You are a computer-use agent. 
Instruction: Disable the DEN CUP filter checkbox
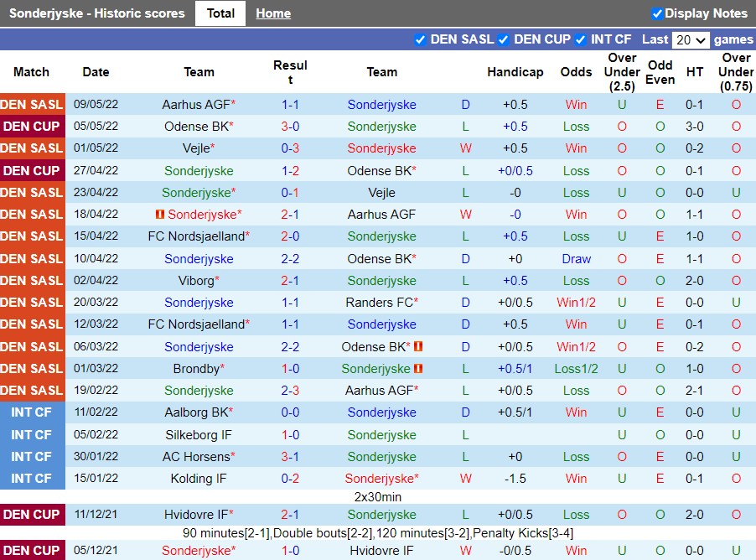click(504, 39)
